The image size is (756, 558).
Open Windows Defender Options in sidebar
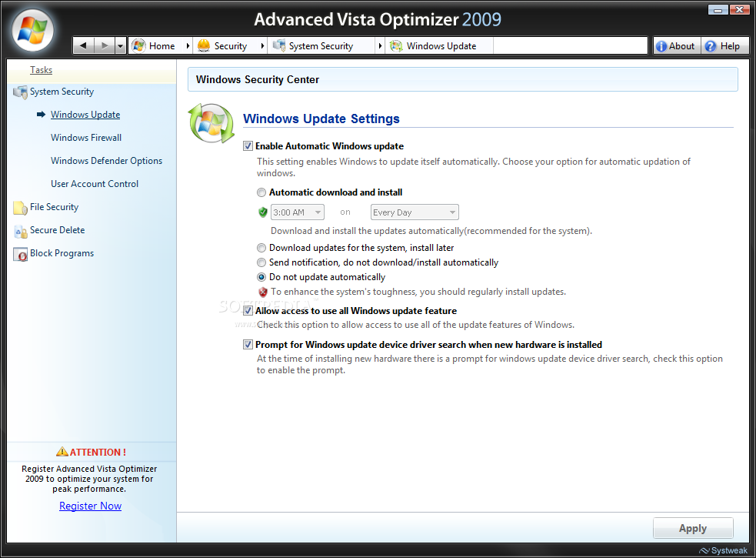[107, 161]
